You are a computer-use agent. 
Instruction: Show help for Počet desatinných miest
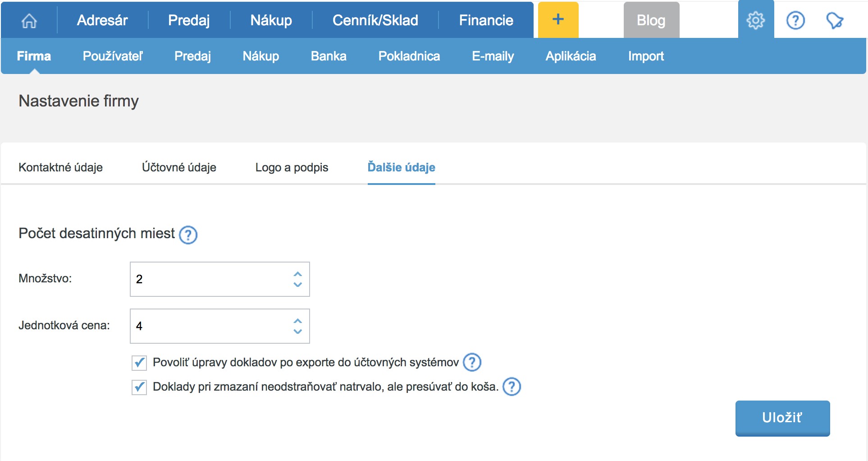(x=188, y=235)
